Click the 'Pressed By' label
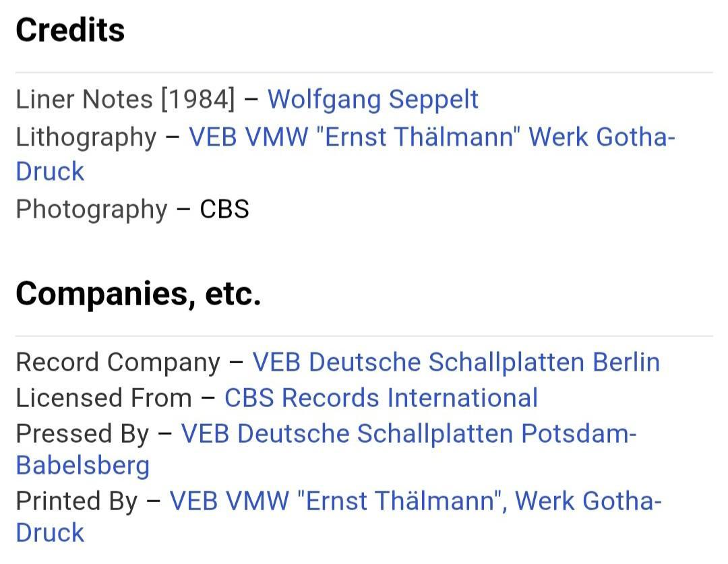Image resolution: width=728 pixels, height=564 pixels. 82,434
